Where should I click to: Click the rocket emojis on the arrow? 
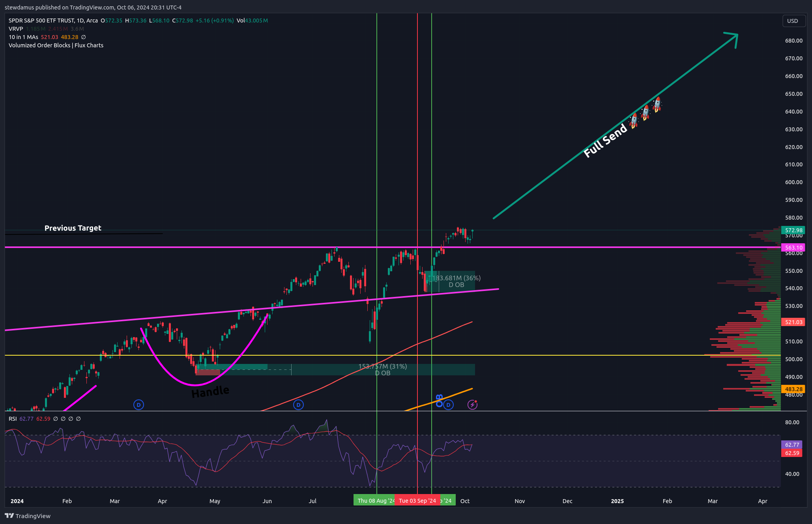click(645, 112)
